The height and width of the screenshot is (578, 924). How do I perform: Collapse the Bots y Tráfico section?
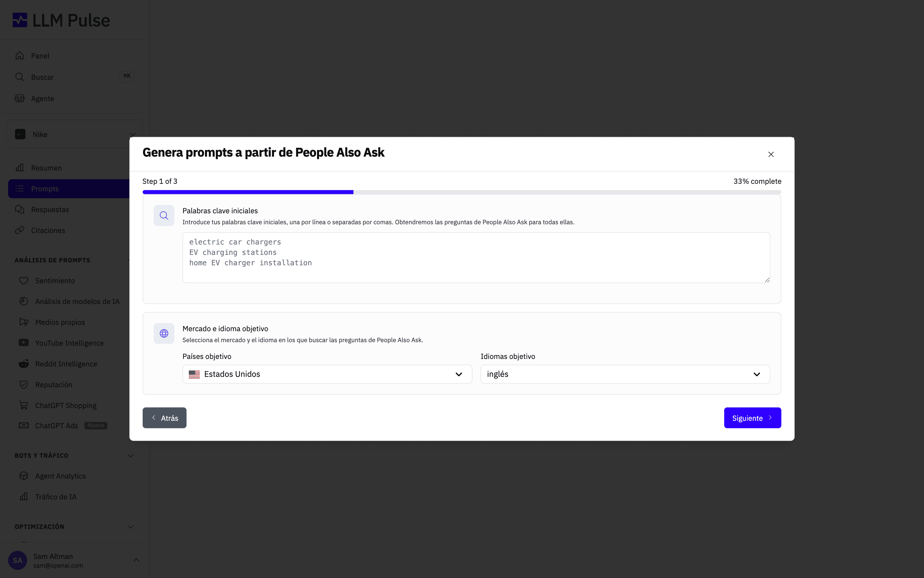[x=131, y=456]
